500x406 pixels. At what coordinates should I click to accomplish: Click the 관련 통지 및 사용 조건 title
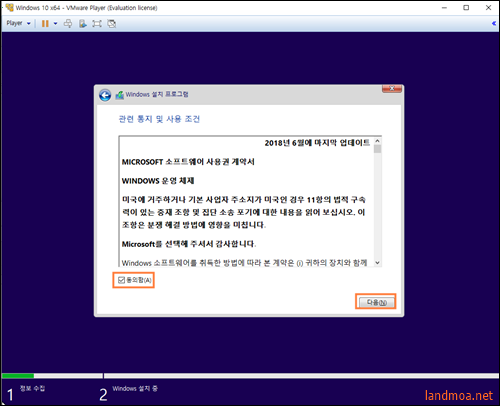pyautogui.click(x=159, y=119)
